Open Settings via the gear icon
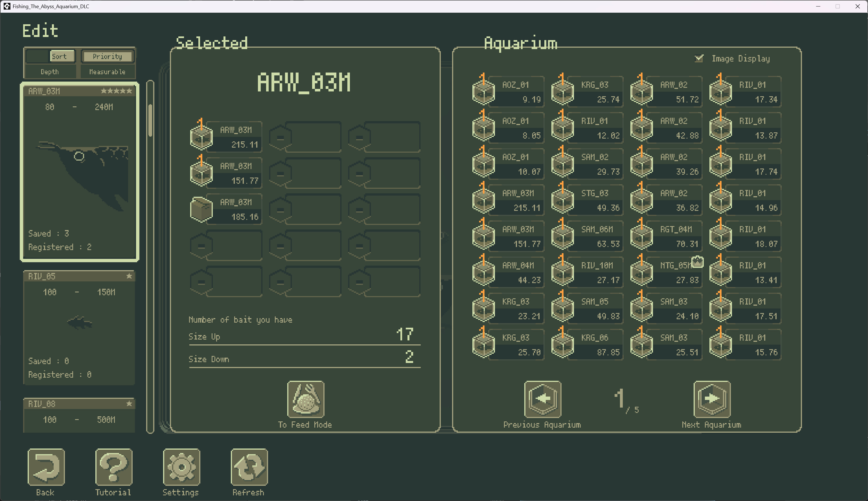868x501 pixels. pos(181,468)
